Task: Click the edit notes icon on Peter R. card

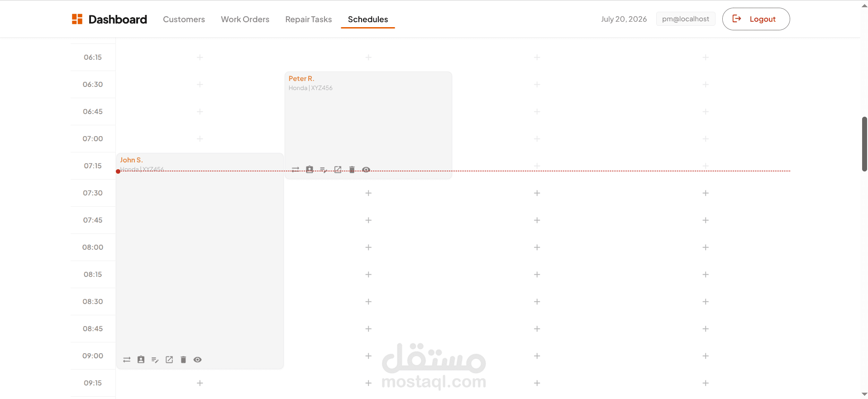Action: [324, 170]
